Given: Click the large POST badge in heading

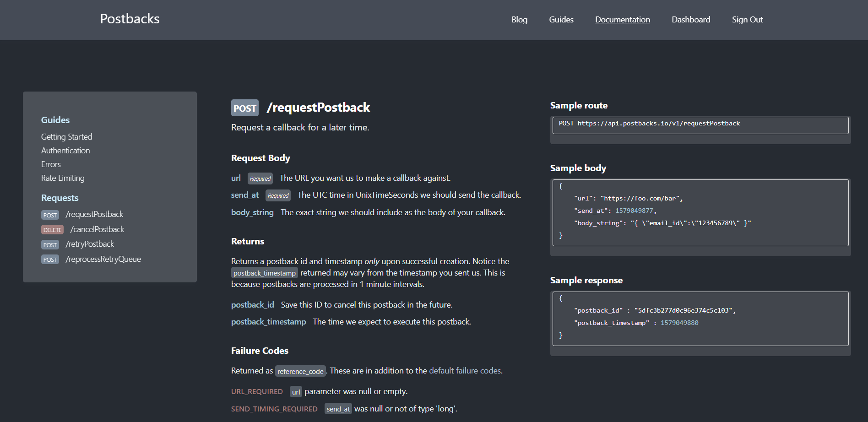Looking at the screenshot, I should [245, 108].
